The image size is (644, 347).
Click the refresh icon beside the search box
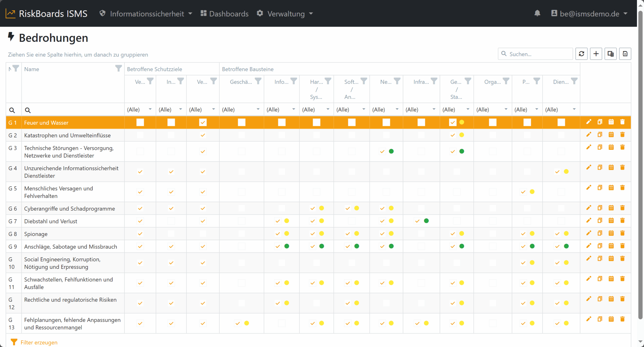pyautogui.click(x=581, y=54)
